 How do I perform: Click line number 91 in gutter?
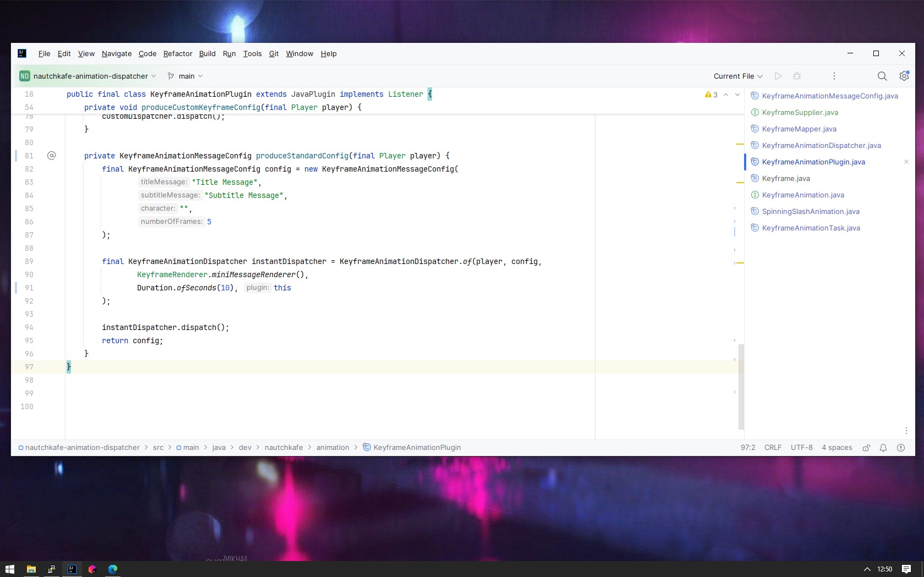[29, 288]
